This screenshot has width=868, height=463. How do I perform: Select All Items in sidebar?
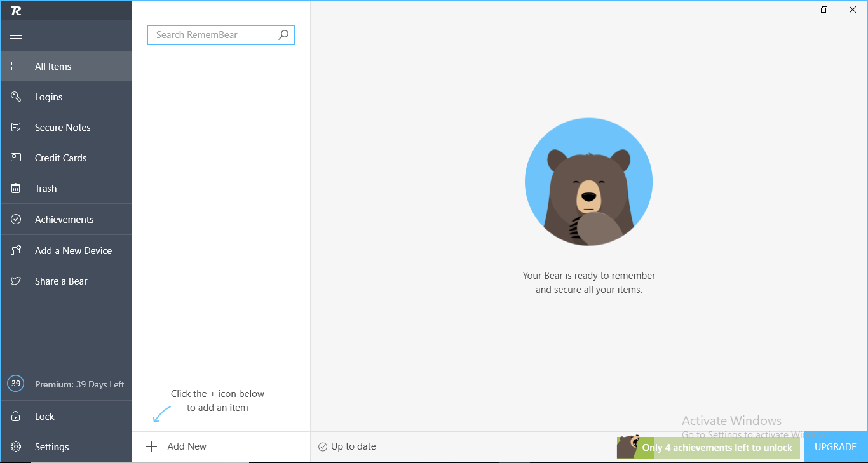[66, 66]
